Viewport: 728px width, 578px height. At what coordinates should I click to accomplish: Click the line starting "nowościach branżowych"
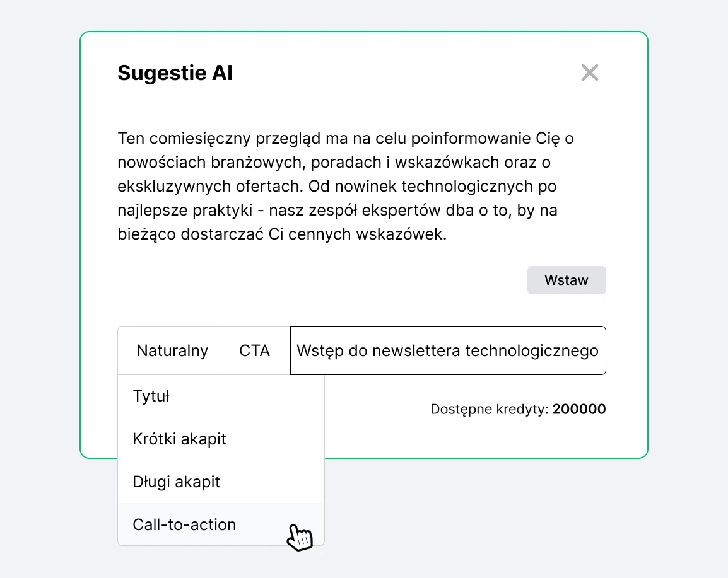(x=334, y=162)
